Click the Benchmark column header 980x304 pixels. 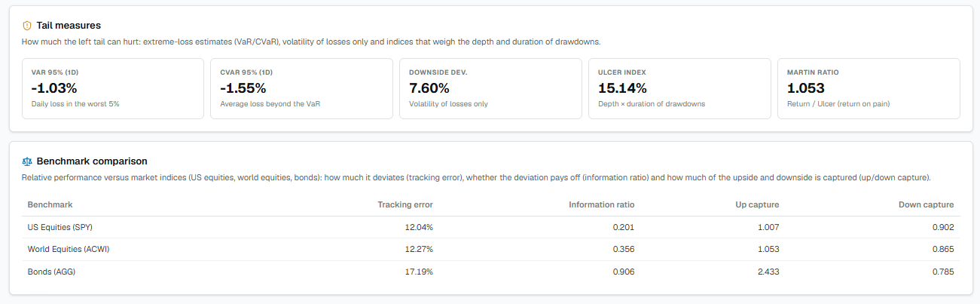coord(50,204)
